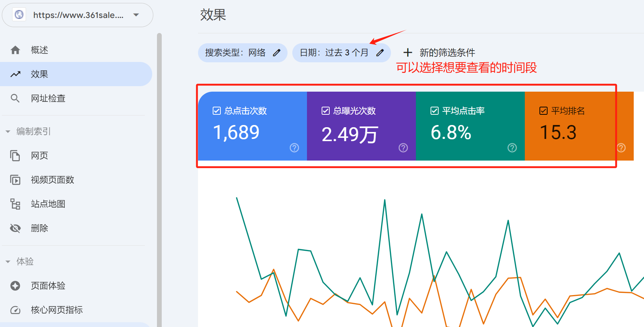Image resolution: width=644 pixels, height=327 pixels.
Task: Open help icon on total impressions card
Action: click(403, 148)
